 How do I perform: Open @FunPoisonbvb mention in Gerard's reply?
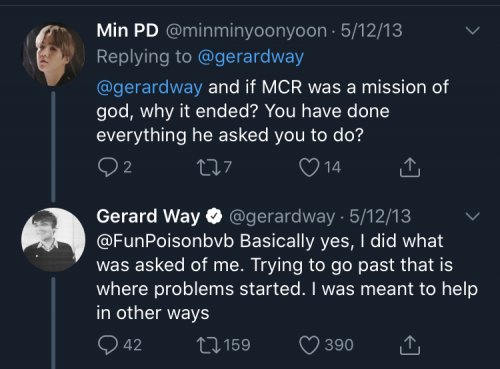pos(165,241)
